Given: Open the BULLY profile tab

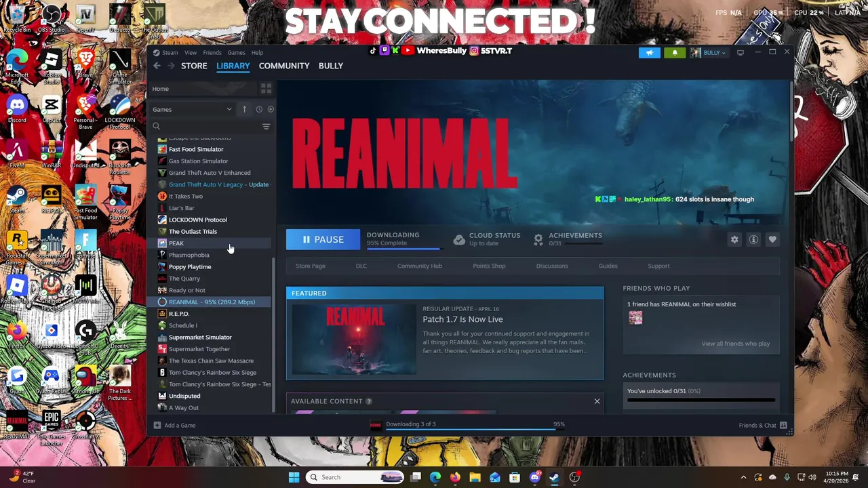Looking at the screenshot, I should click(x=331, y=66).
